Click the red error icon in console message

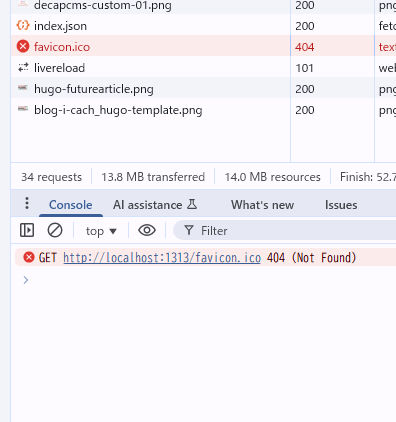pyautogui.click(x=29, y=257)
